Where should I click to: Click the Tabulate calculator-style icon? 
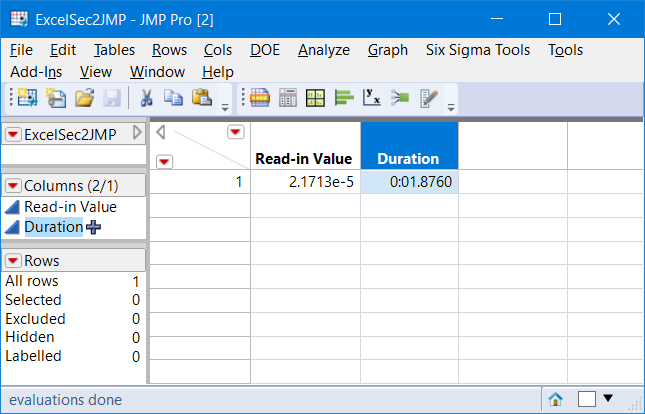coord(288,98)
